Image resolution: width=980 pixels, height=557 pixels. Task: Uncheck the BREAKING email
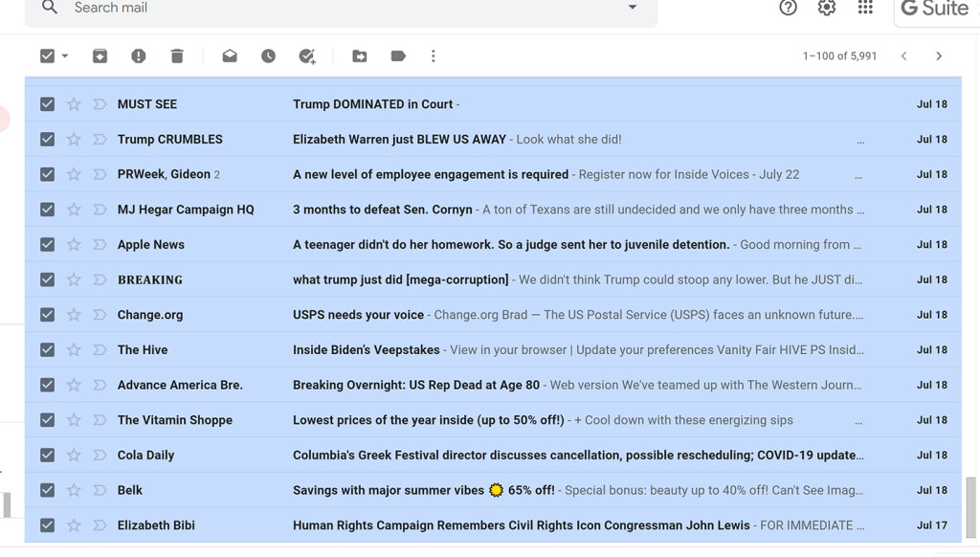(48, 279)
